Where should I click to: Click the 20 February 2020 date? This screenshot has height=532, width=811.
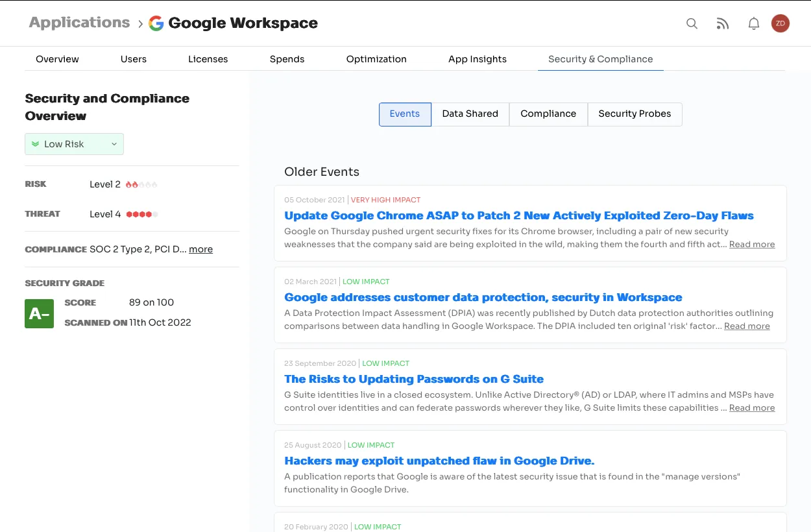point(316,527)
